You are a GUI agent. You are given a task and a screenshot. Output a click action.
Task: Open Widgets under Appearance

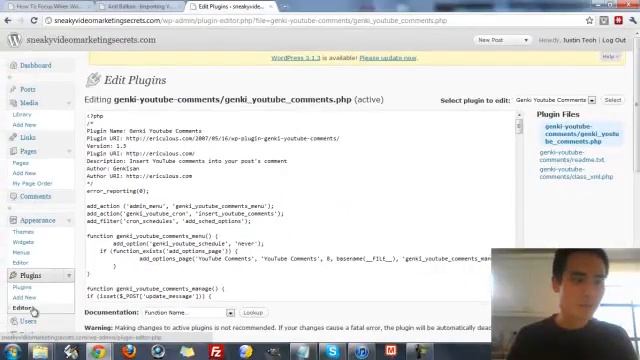point(23,242)
